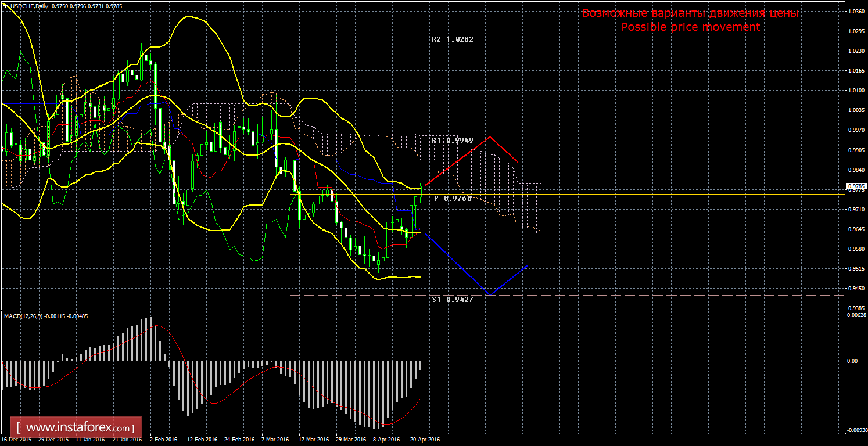Click the P 0.9760 pivot label
Screen dimensions: 868x446
pos(453,199)
